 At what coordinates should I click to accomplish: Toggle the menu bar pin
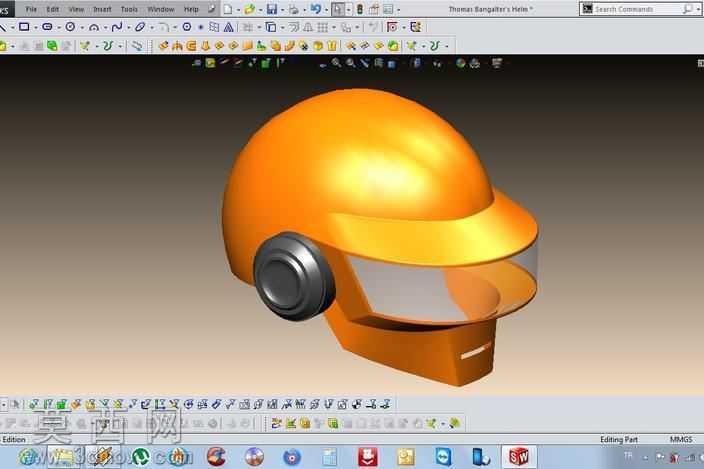coord(211,9)
